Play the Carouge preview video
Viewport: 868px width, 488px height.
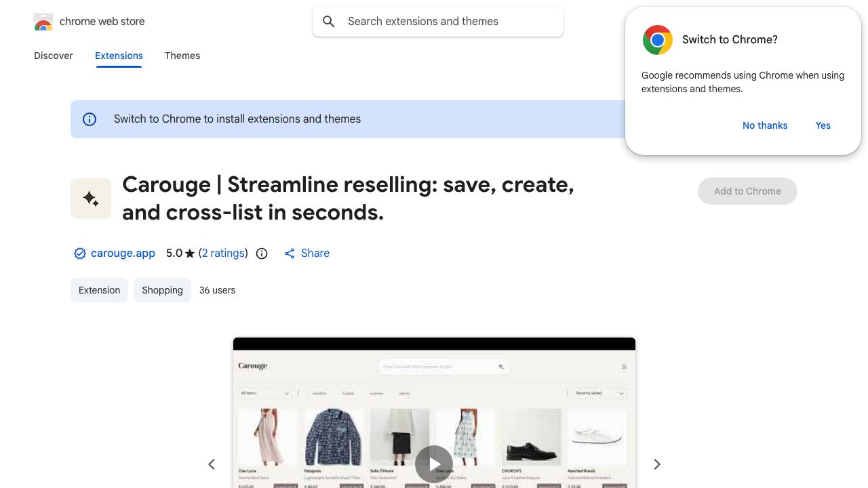tap(434, 464)
